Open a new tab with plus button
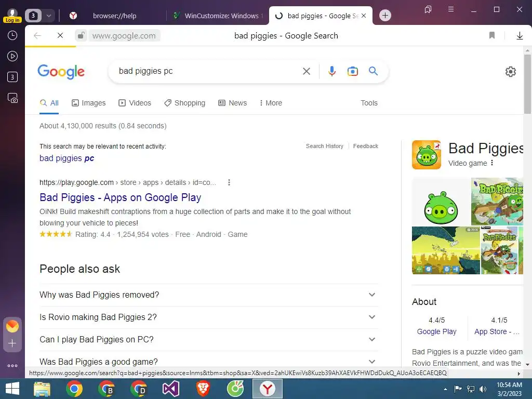The height and width of the screenshot is (399, 532). (x=385, y=15)
